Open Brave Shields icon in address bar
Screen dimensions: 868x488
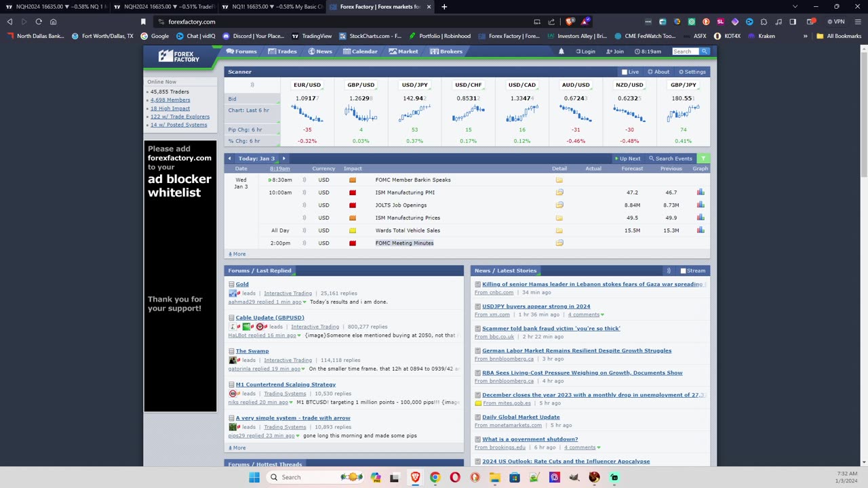coord(570,22)
